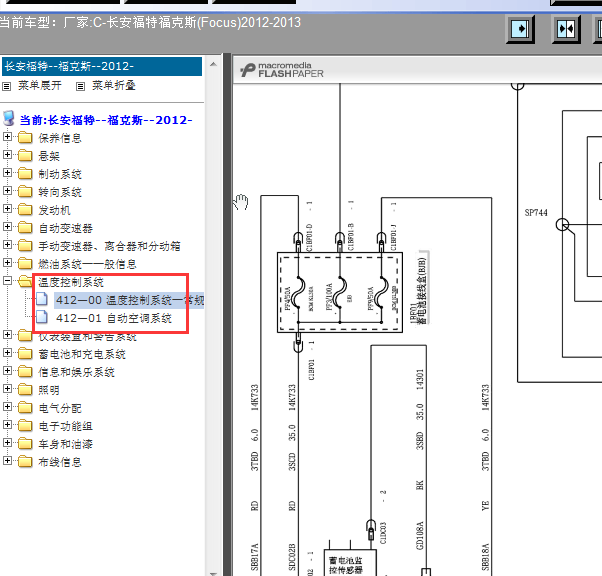
Task: Collapse all menus with 菜单折叠
Action: pos(114,86)
